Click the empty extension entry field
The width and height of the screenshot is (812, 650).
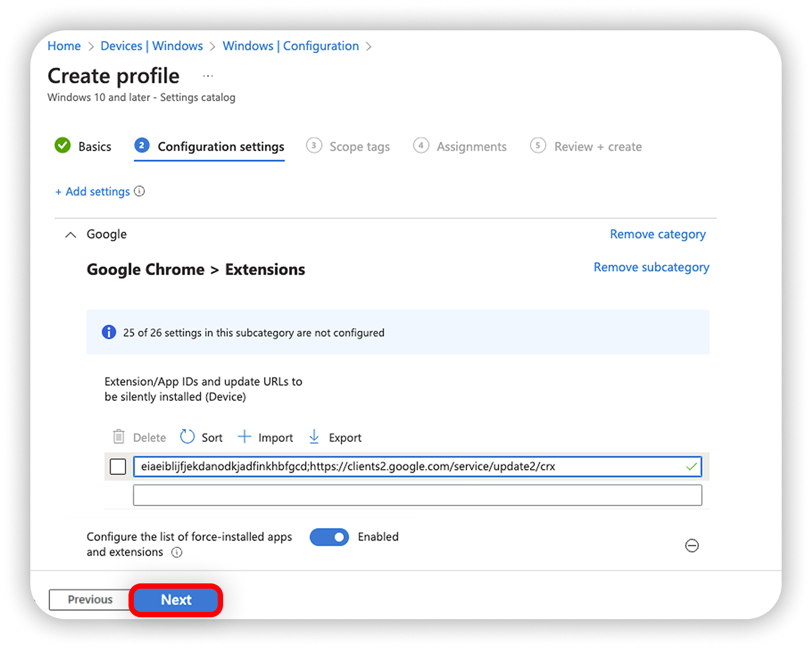click(418, 495)
